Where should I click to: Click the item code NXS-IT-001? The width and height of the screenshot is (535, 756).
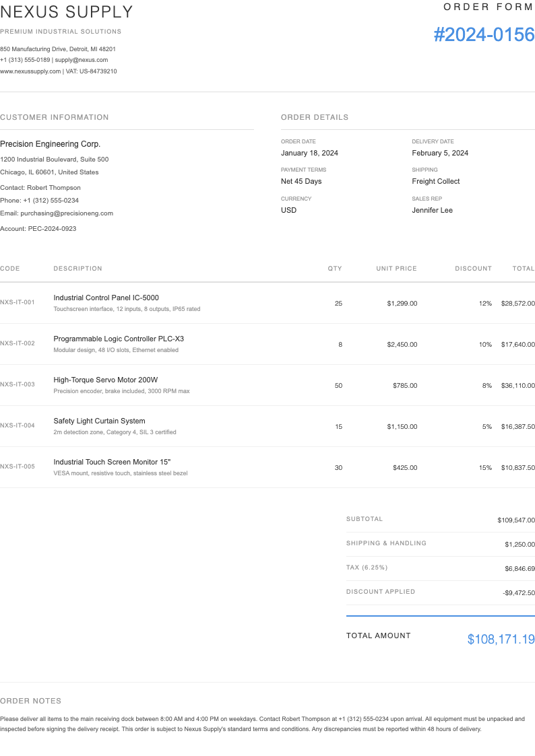[18, 302]
